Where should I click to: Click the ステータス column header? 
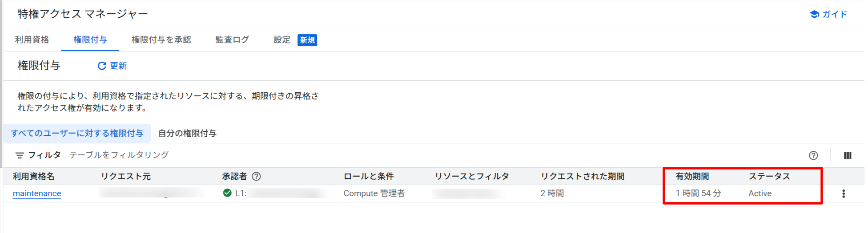pos(769,177)
